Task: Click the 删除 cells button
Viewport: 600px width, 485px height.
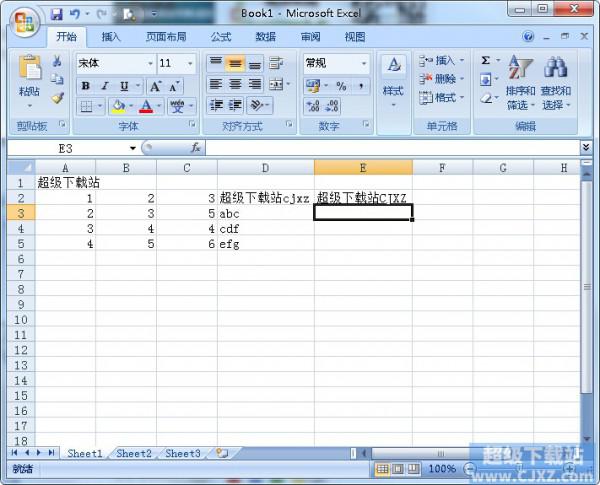Action: [x=441, y=79]
